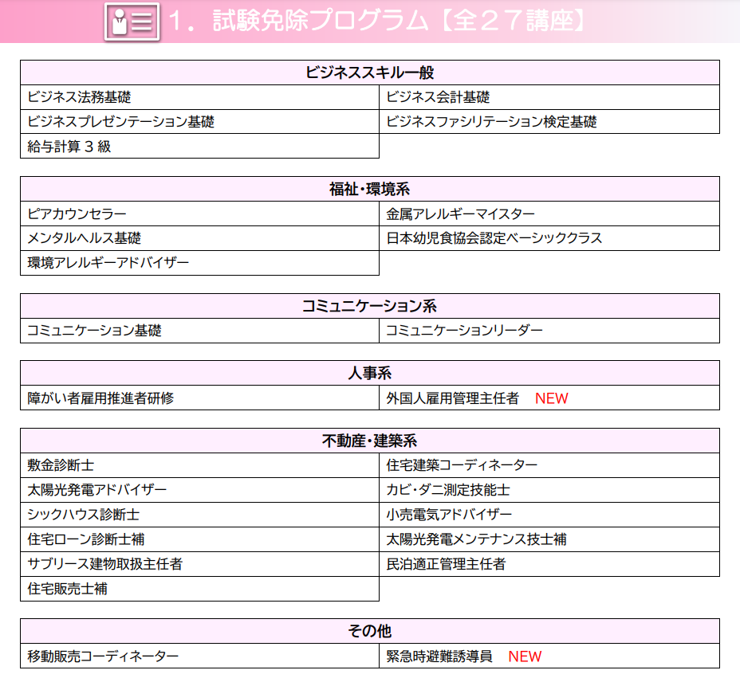The width and height of the screenshot is (740, 678).
Task: Select 太陽光発電メンテナンス技士補 course
Action: [549, 539]
